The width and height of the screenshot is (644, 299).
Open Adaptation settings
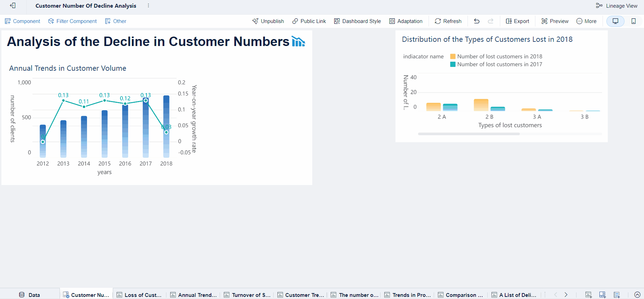tap(406, 21)
